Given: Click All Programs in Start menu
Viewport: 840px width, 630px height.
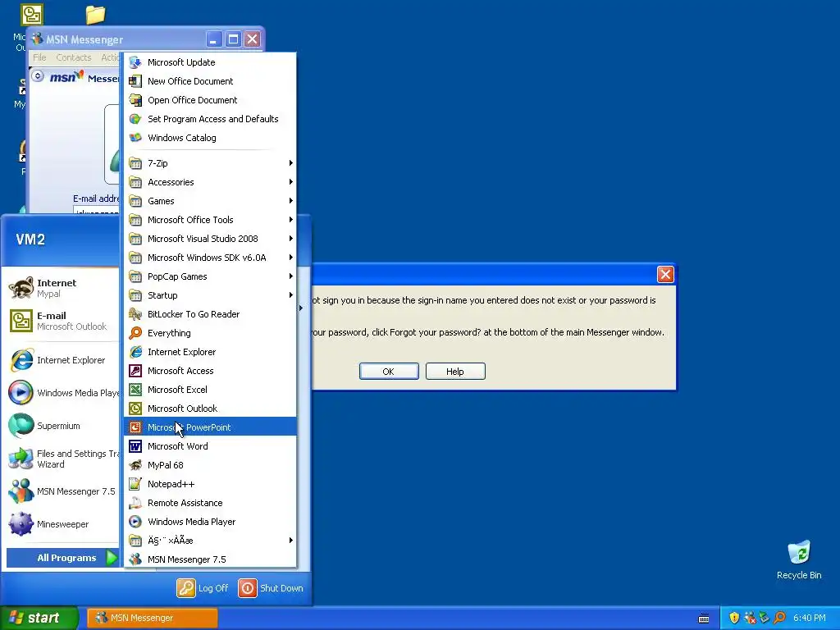Looking at the screenshot, I should coord(62,558).
